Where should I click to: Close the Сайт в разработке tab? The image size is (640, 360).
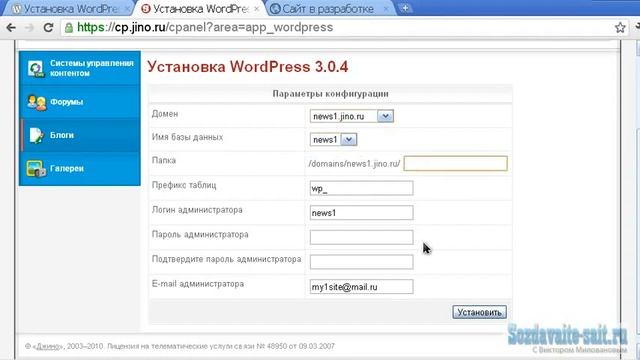tap(385, 9)
